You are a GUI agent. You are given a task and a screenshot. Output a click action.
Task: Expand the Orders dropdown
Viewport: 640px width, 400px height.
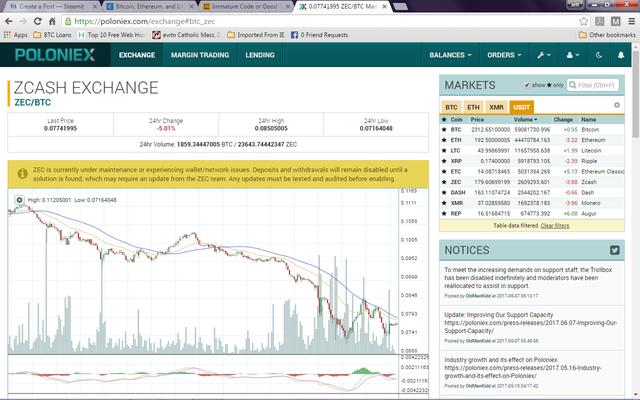[504, 55]
